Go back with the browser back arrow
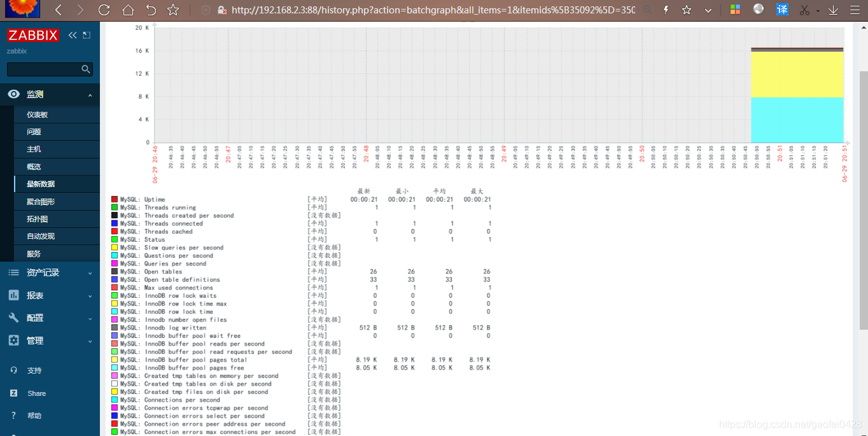 point(58,10)
